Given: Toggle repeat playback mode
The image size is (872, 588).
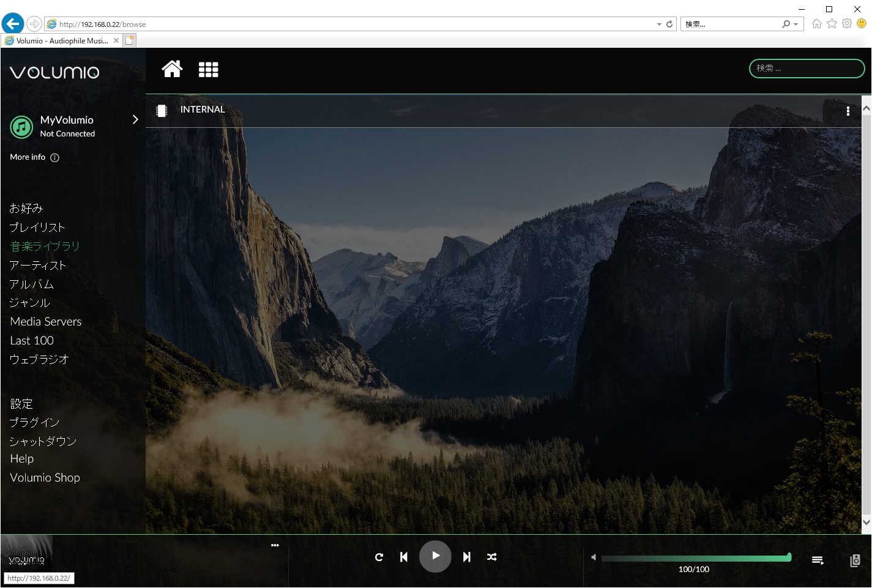Looking at the screenshot, I should (379, 557).
